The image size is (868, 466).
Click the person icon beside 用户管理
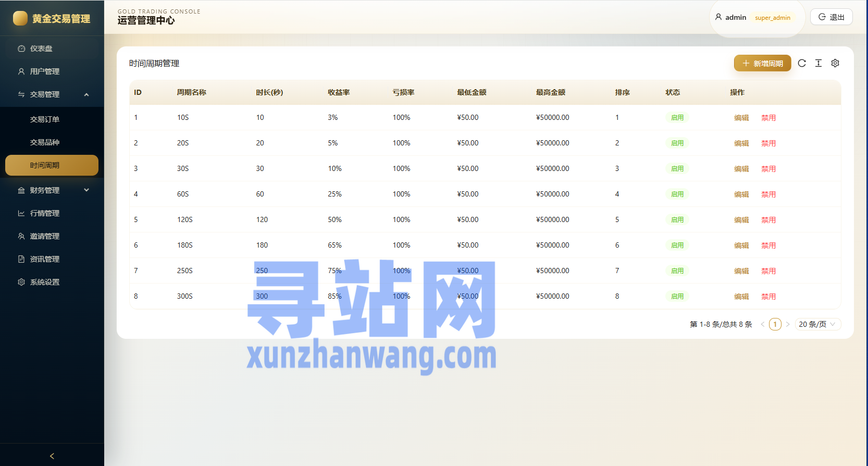(x=21, y=71)
